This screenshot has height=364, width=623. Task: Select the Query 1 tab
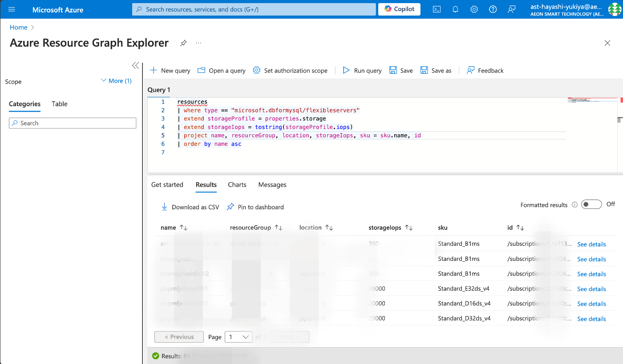click(x=159, y=90)
